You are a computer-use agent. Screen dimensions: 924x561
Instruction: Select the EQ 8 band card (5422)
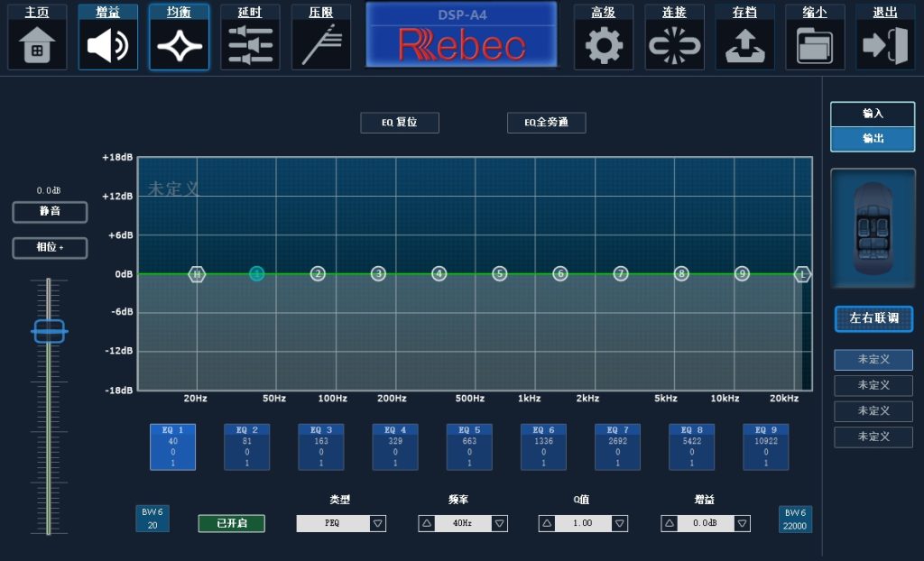(x=692, y=446)
